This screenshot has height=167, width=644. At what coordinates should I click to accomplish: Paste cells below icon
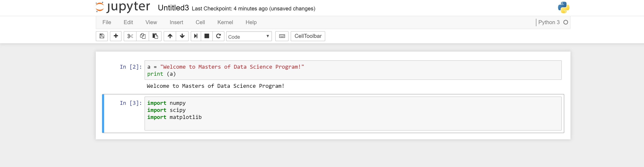click(x=155, y=36)
